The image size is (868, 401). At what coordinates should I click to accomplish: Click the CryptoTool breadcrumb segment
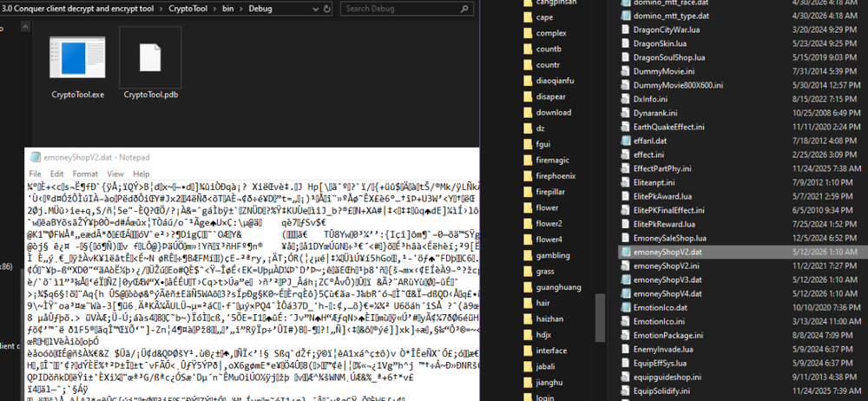187,9
